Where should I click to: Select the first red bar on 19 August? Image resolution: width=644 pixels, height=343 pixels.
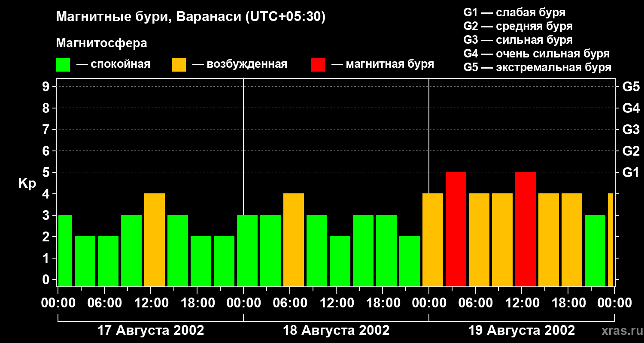coord(456,229)
